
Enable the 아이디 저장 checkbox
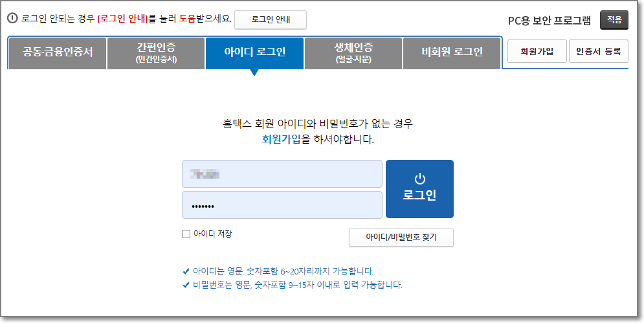coord(186,234)
